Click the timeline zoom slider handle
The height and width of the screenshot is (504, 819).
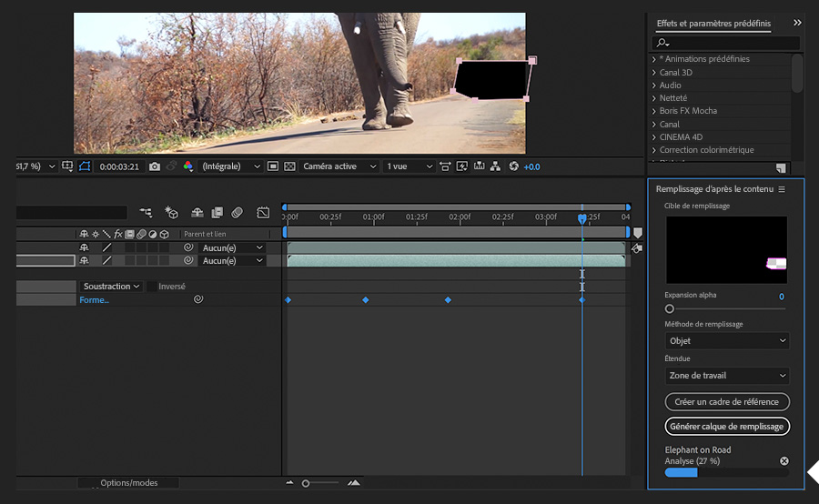coord(306,484)
